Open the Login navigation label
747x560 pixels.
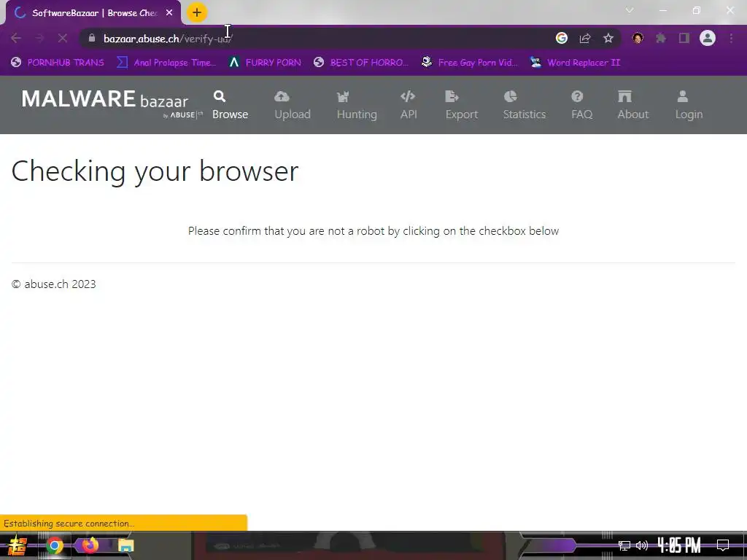tap(689, 114)
